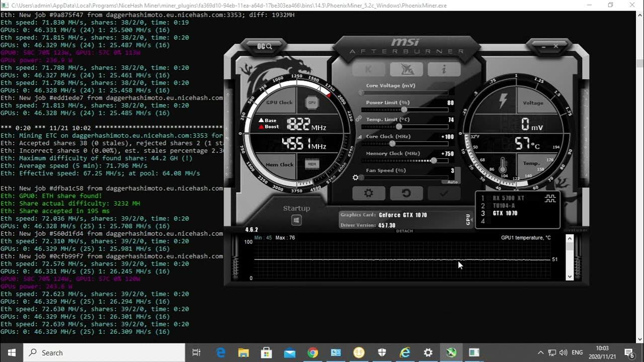Image resolution: width=644 pixels, height=362 pixels.
Task: Click NiceHash Miner taskbar icon
Action: 451,353
